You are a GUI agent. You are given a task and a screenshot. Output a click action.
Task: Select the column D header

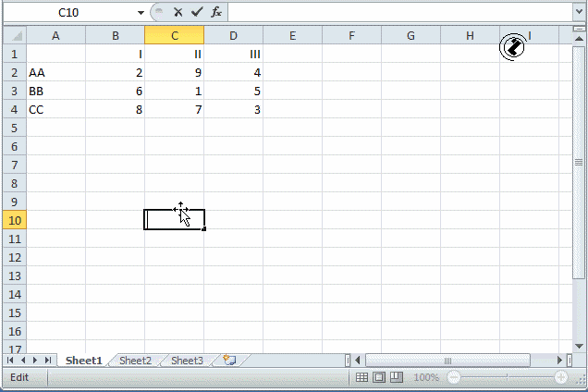[233, 36]
